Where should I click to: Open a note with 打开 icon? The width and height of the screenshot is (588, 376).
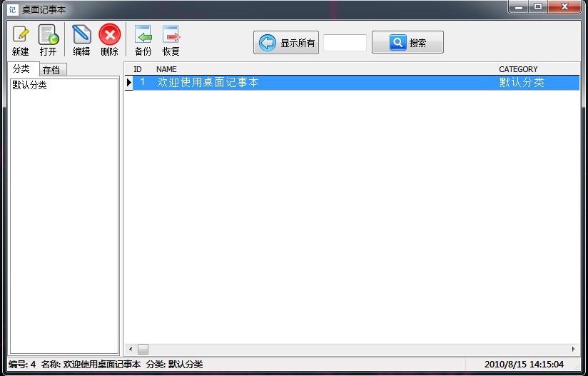48,35
